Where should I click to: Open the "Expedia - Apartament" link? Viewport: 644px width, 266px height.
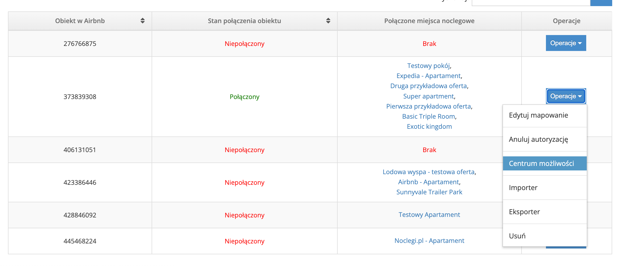pos(428,76)
